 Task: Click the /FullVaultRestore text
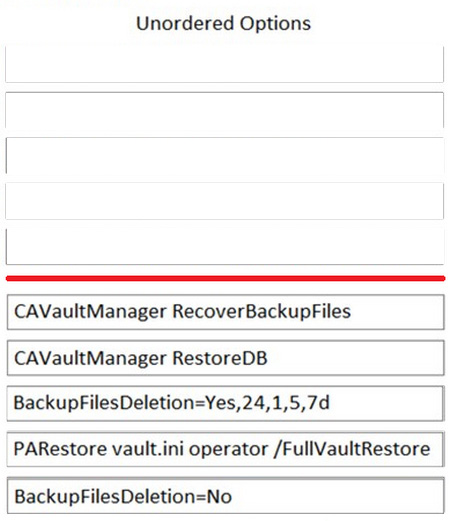(x=352, y=449)
